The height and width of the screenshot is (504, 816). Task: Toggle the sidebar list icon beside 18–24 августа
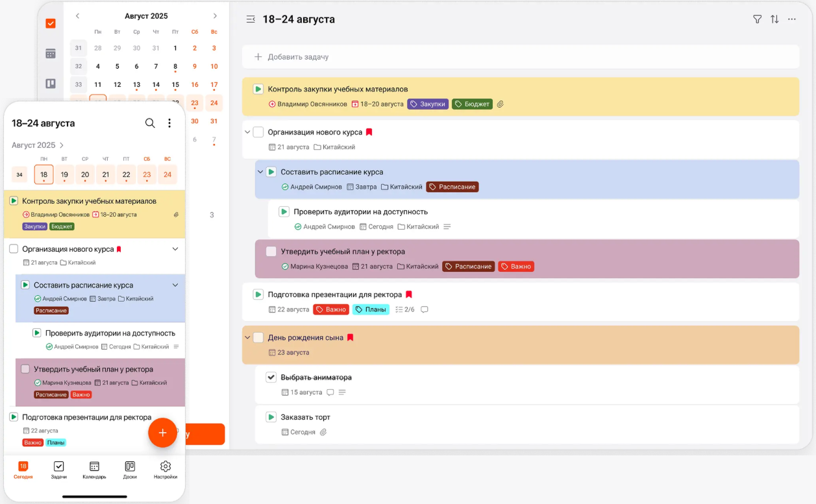click(251, 19)
